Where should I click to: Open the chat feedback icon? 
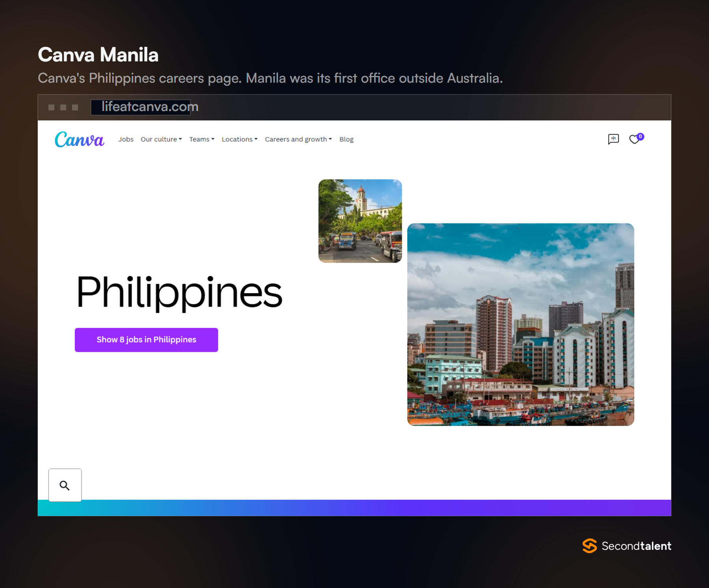(613, 139)
